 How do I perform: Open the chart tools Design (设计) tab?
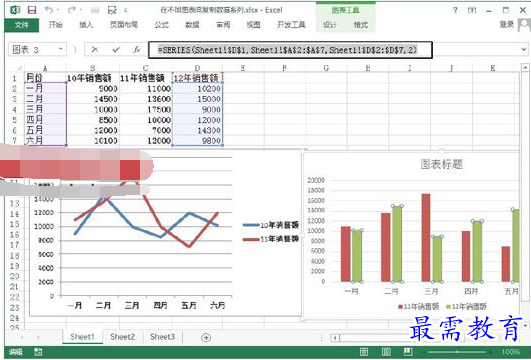point(330,25)
